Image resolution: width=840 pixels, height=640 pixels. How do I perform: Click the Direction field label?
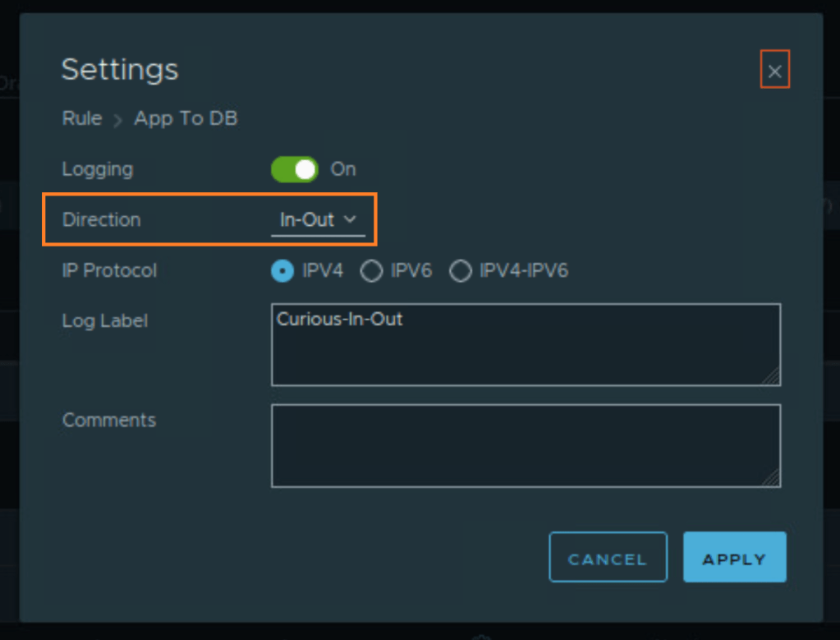pos(101,220)
